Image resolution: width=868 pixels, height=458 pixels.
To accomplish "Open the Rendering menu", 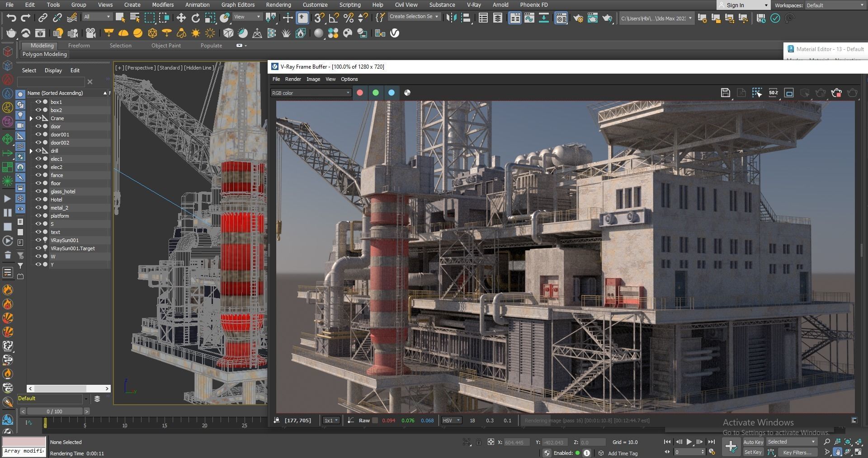I will click(278, 5).
